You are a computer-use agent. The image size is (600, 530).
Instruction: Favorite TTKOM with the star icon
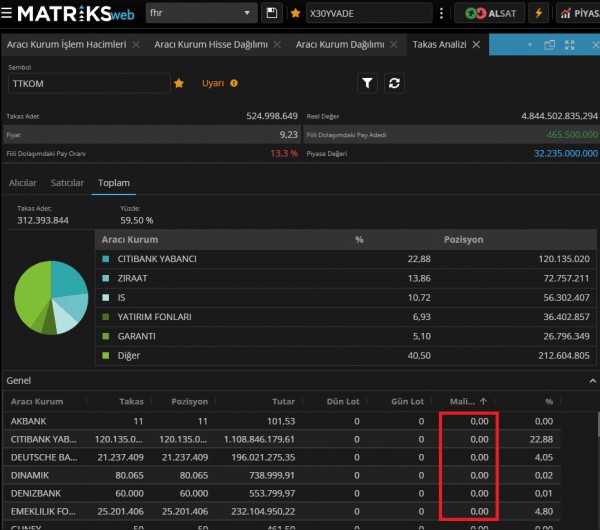pos(179,83)
